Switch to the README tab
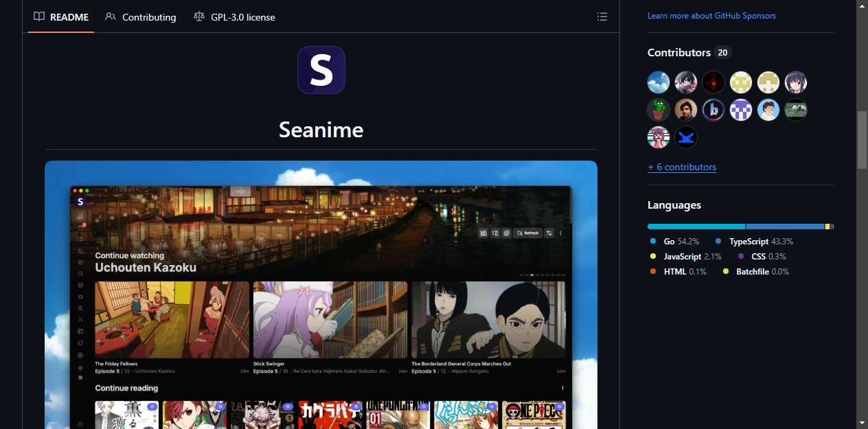This screenshot has height=429, width=868. (61, 16)
